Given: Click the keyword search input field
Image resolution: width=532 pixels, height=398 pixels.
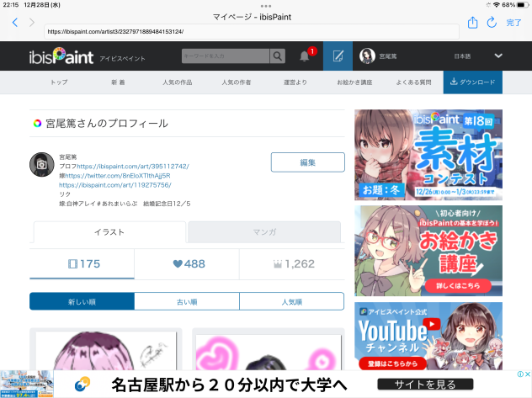Looking at the screenshot, I should 226,56.
